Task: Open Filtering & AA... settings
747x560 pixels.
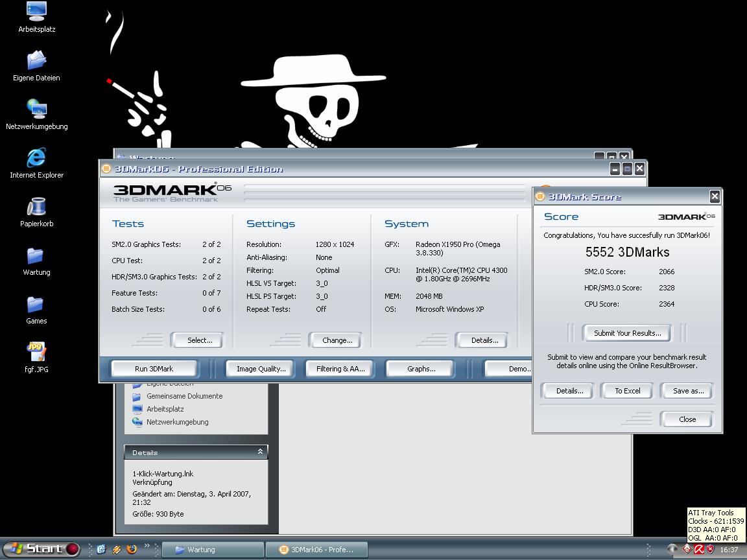Action: pos(340,369)
